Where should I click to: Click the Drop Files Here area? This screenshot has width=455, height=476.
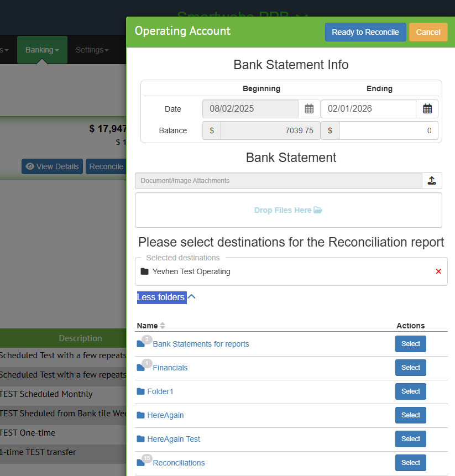[x=288, y=210]
